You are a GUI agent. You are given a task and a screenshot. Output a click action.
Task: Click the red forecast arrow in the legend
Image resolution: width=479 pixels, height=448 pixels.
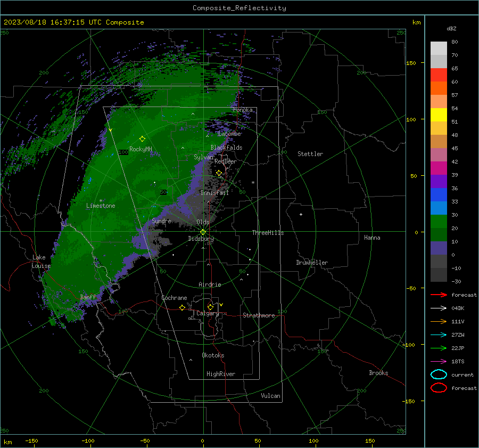coord(439,295)
